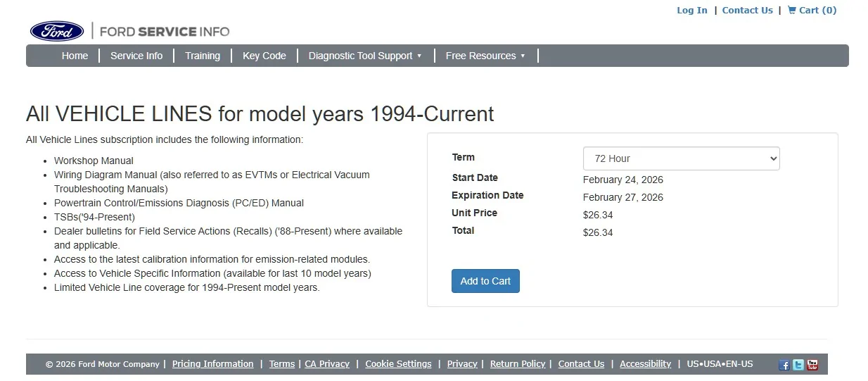
Task: Open the Key Code nav item
Action: point(264,56)
